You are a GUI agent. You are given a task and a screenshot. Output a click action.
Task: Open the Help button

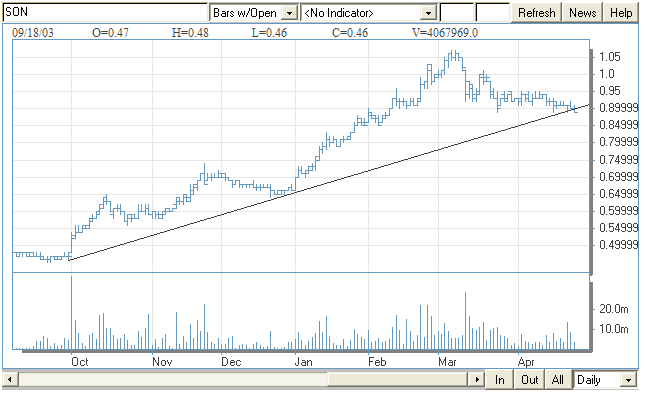621,12
